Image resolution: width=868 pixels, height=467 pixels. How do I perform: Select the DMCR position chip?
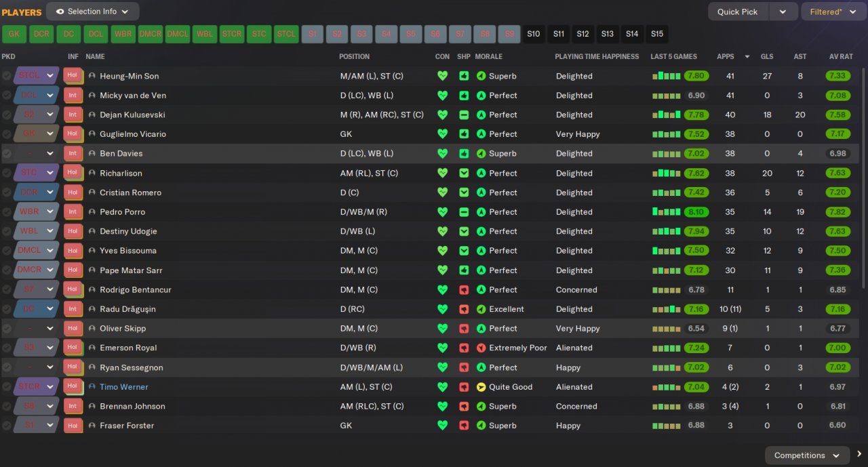pos(150,34)
